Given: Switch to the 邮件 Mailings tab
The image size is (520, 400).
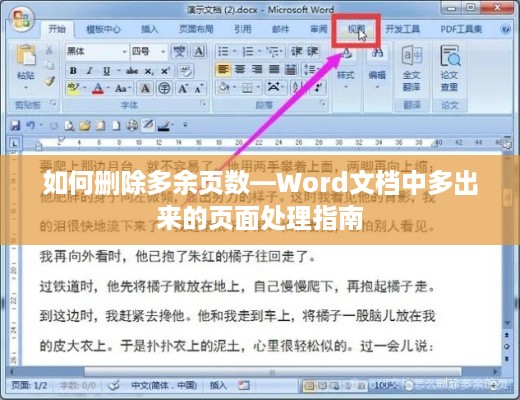Looking at the screenshot, I should point(281,29).
